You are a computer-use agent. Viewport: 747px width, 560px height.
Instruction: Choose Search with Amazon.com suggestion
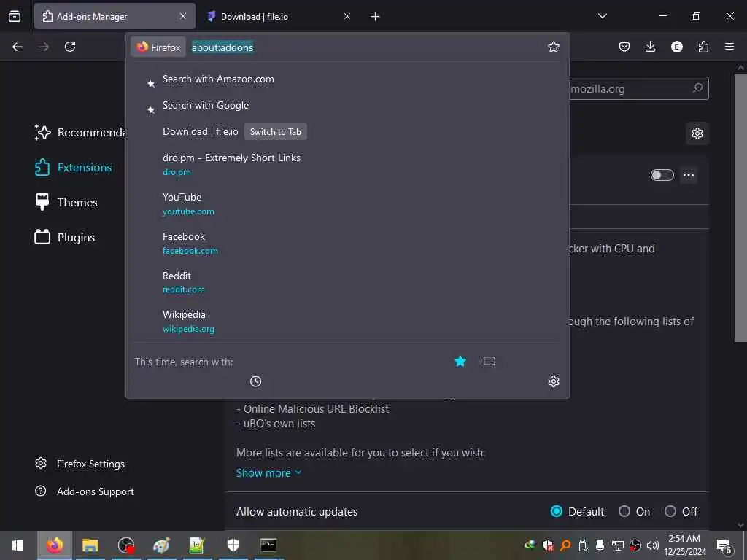point(347,79)
